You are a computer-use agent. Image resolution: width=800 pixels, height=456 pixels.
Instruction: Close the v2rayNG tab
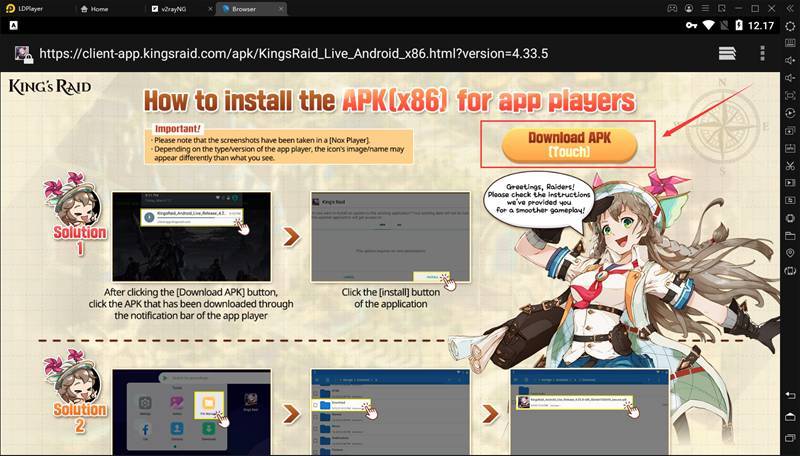pos(211,9)
